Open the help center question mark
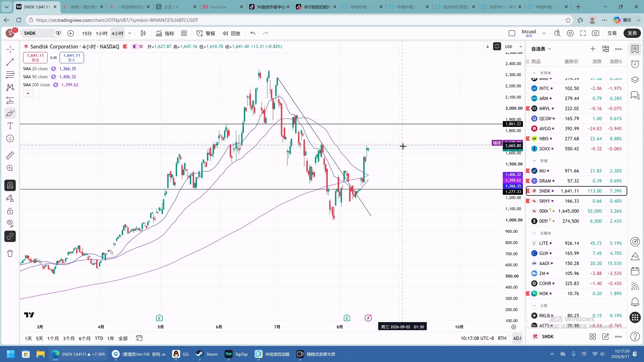644x362 pixels. [635, 337]
